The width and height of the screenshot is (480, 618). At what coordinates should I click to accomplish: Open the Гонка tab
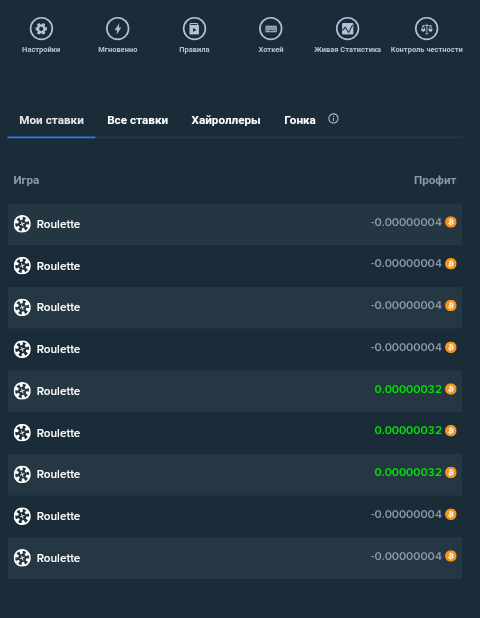(300, 120)
